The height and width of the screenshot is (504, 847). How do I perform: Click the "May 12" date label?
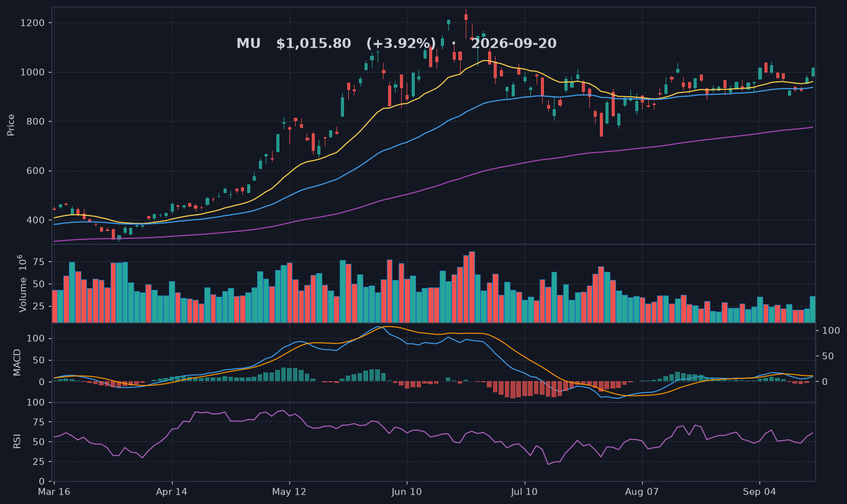(289, 492)
